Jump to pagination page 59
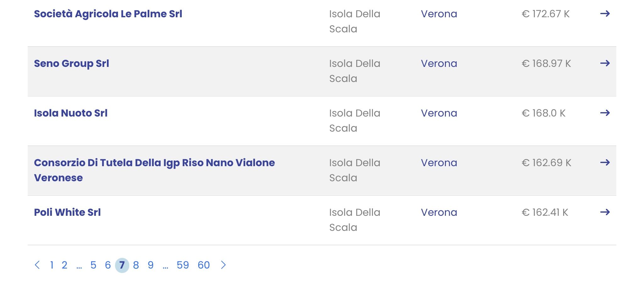This screenshot has height=294, width=644. [x=183, y=265]
